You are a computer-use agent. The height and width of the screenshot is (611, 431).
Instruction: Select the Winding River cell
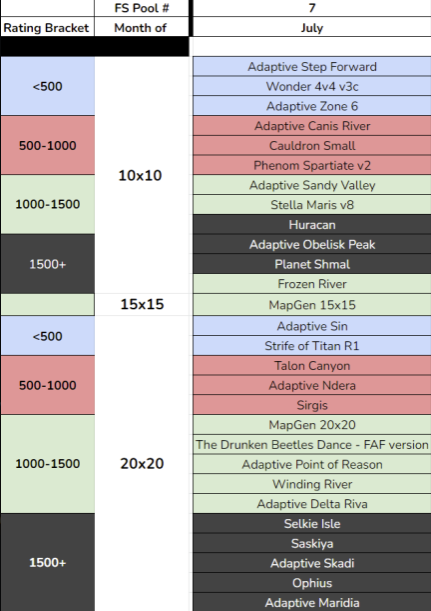(x=312, y=484)
